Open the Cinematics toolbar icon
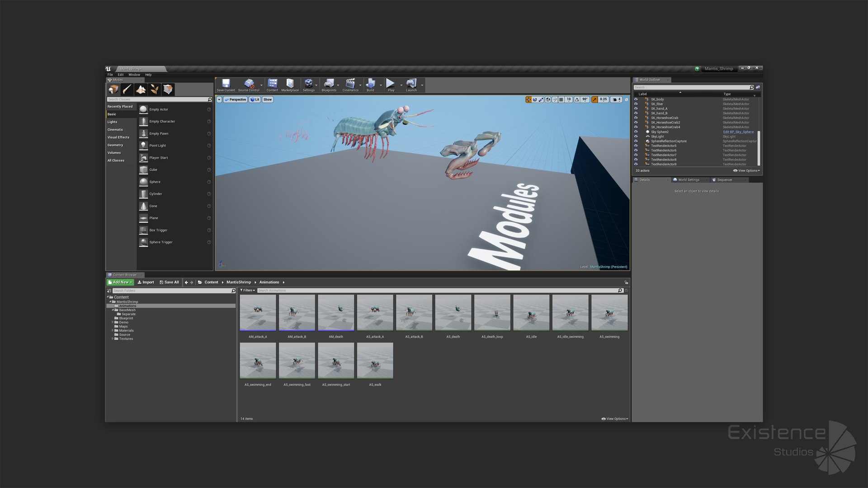Viewport: 868px width, 488px height. (x=350, y=85)
